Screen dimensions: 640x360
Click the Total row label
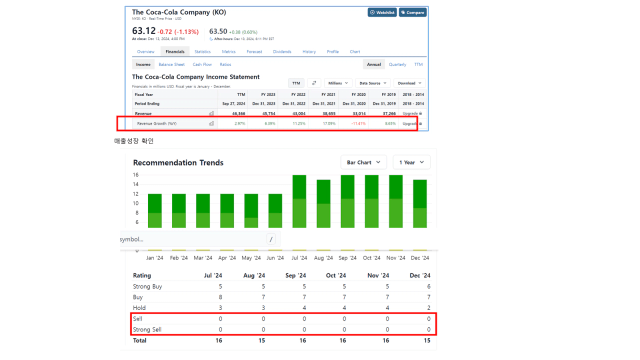tap(140, 340)
